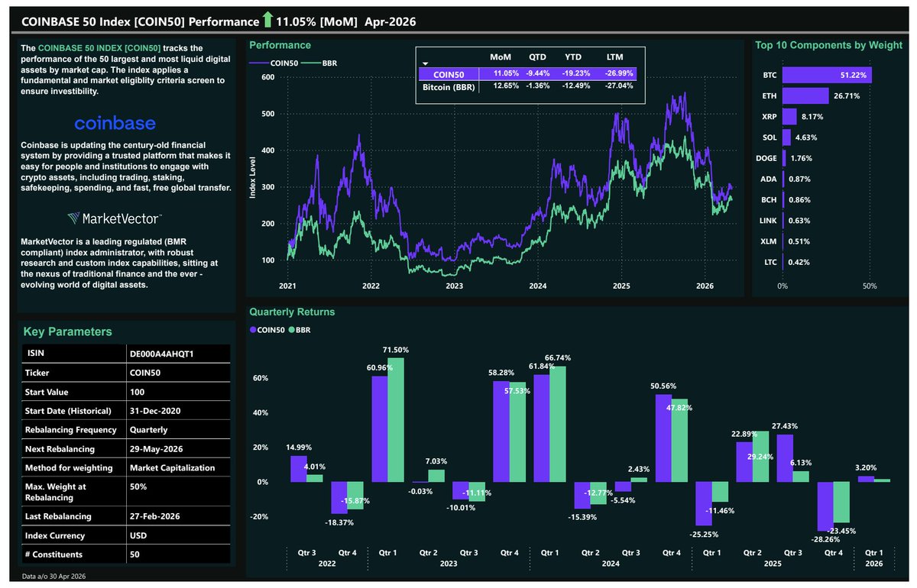The image size is (917, 588).
Task: Click the Market Capitalization weighting value
Action: pyautogui.click(x=173, y=467)
